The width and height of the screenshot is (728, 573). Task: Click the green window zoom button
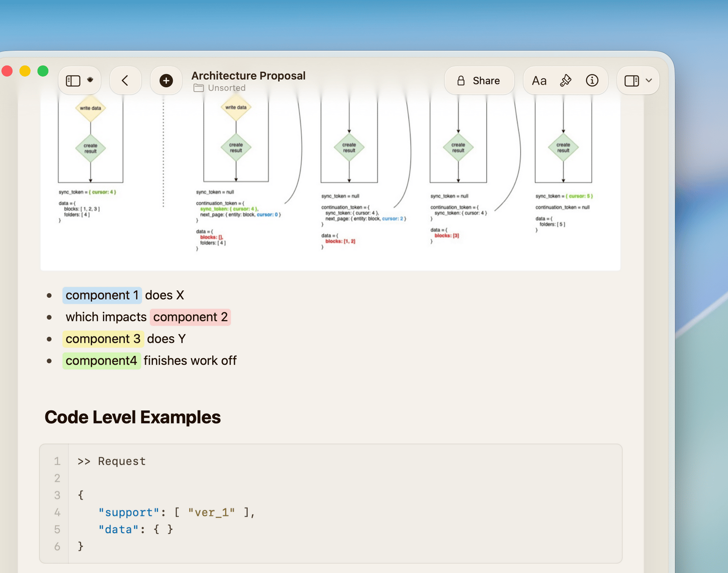coord(43,71)
